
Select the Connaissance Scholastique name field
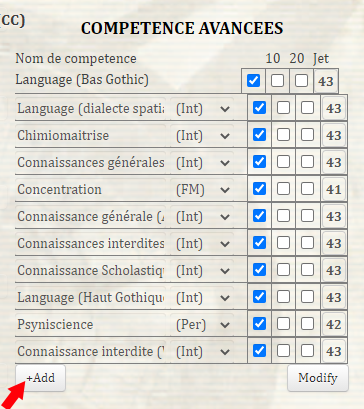91,270
